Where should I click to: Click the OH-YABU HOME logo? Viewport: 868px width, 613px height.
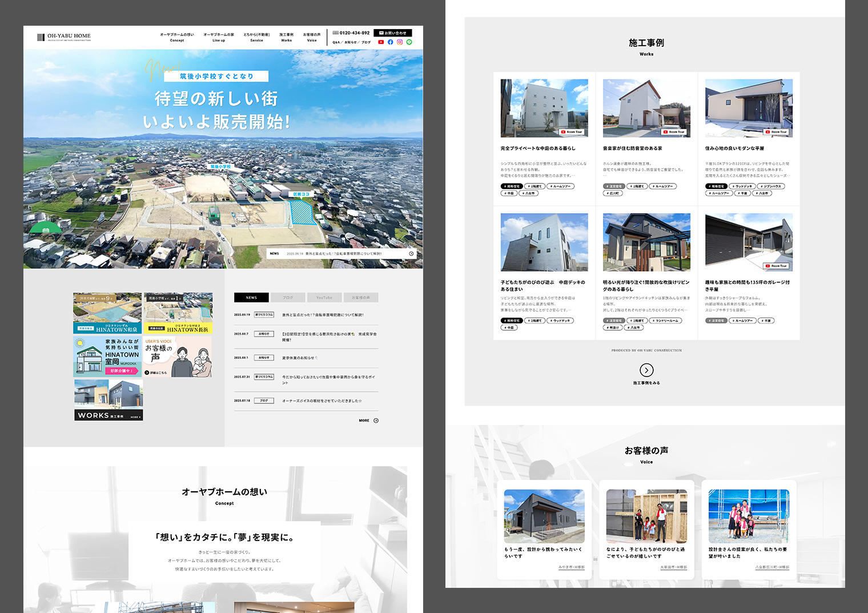64,37
